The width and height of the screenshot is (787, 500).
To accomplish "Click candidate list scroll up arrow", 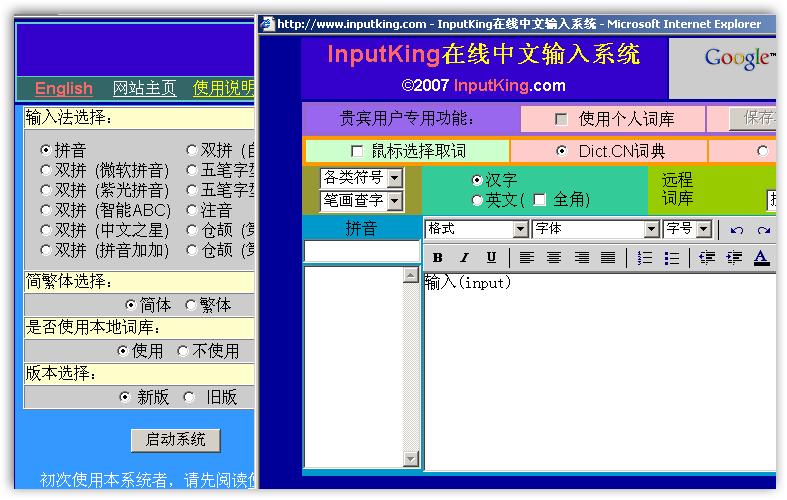I will (x=411, y=275).
